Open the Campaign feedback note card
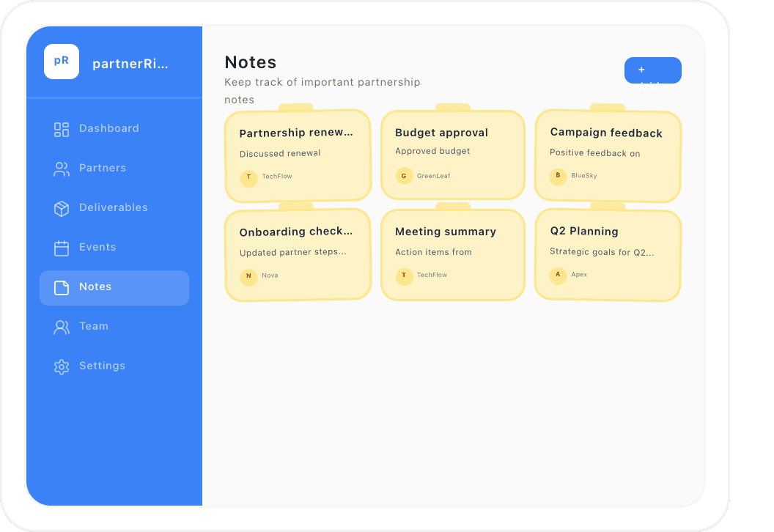Screen dimensions: 774x532 point(608,156)
